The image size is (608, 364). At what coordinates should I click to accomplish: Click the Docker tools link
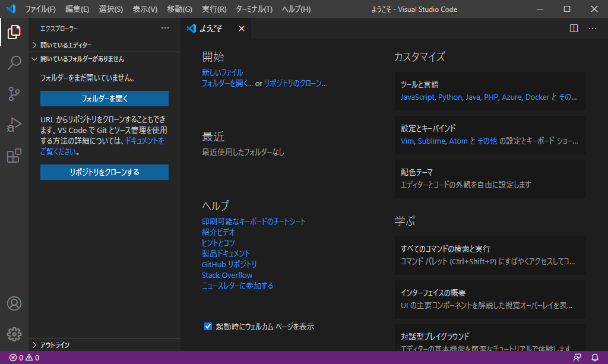click(537, 97)
